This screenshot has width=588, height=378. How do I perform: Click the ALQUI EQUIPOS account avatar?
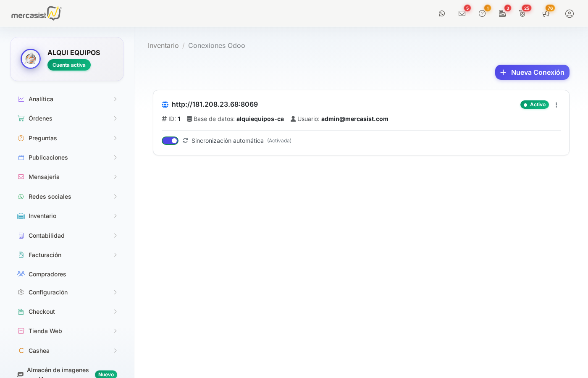(31, 59)
